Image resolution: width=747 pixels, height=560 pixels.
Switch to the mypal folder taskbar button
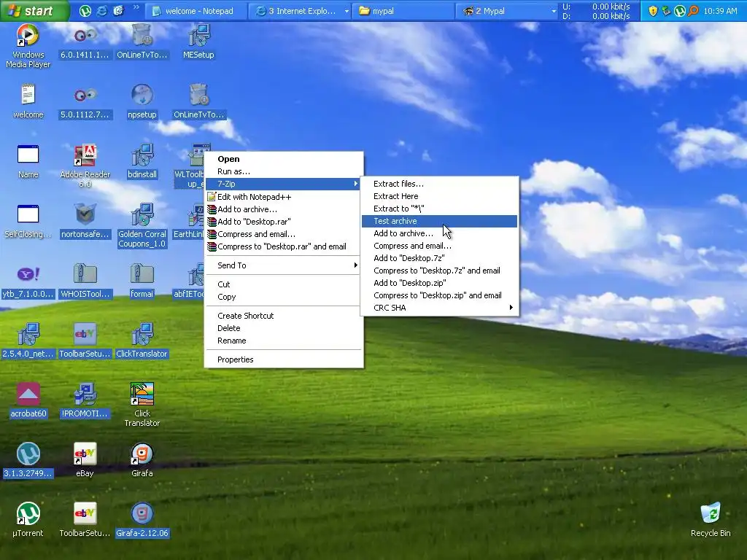coord(403,11)
